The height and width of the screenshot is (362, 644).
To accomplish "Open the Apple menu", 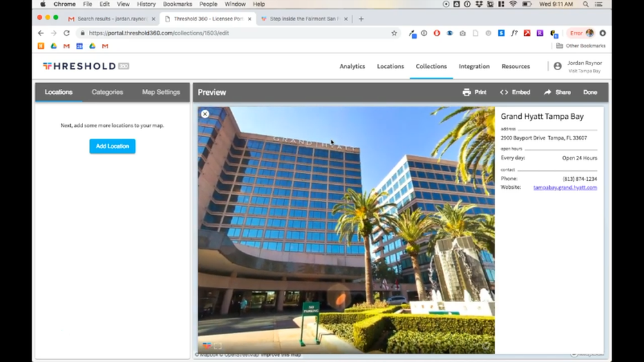I will (x=43, y=4).
